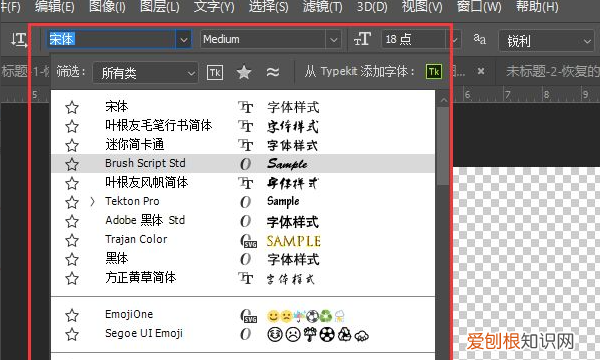Click font list scrollbar thumb
This screenshot has width=600, height=360.
(x=443, y=147)
